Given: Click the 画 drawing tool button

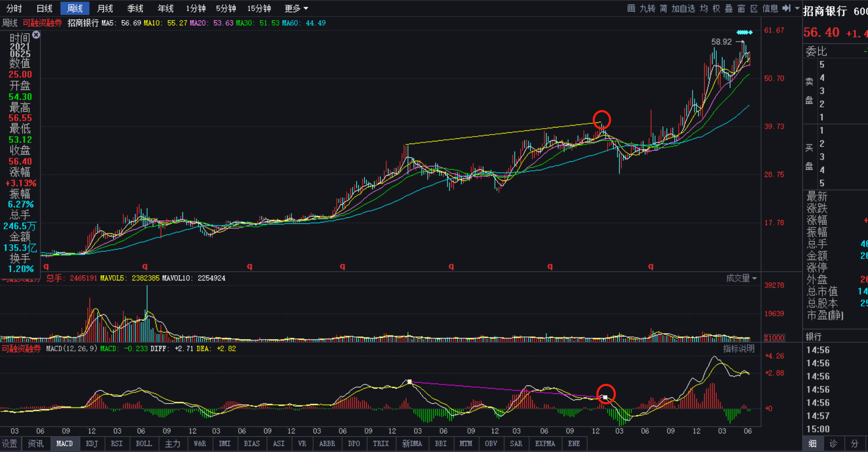Looking at the screenshot, I should click(631, 8).
